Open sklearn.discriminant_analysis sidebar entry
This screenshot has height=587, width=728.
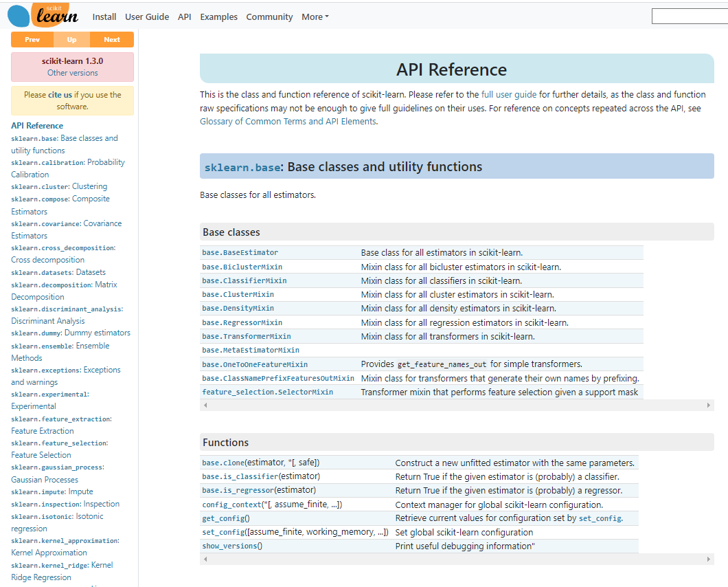(67, 315)
